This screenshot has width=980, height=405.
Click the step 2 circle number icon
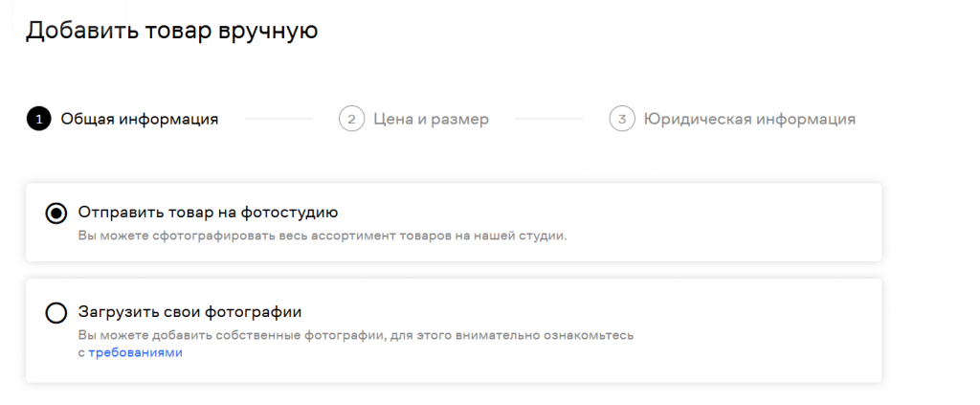(x=351, y=120)
